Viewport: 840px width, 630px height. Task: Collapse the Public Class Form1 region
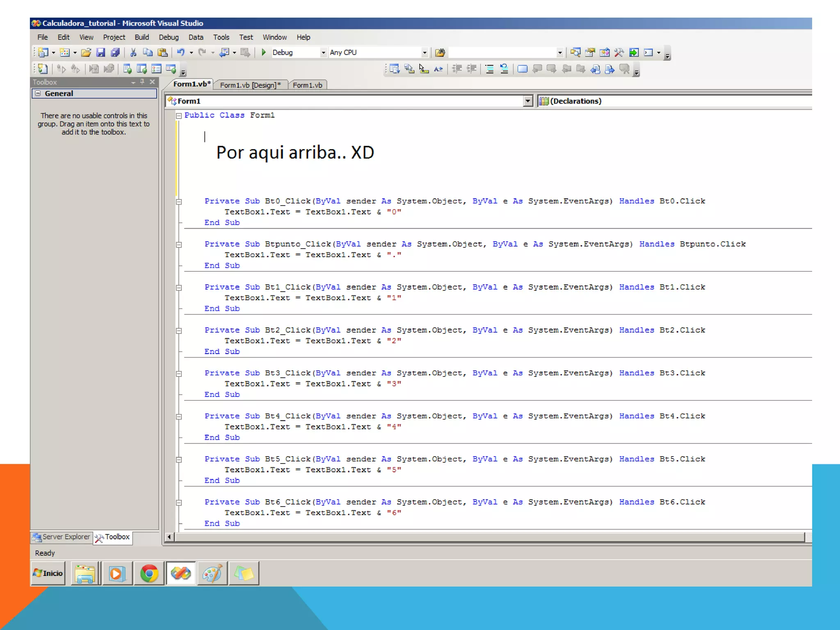(179, 116)
